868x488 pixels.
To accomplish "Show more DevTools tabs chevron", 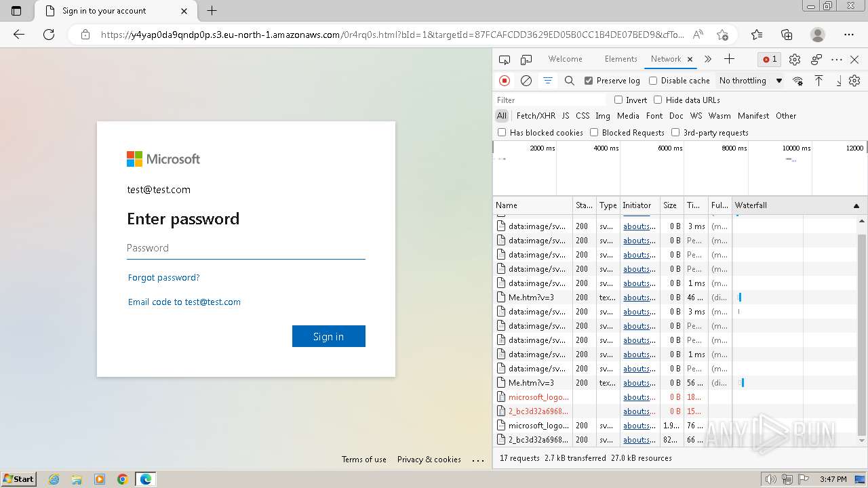I will pyautogui.click(x=708, y=59).
